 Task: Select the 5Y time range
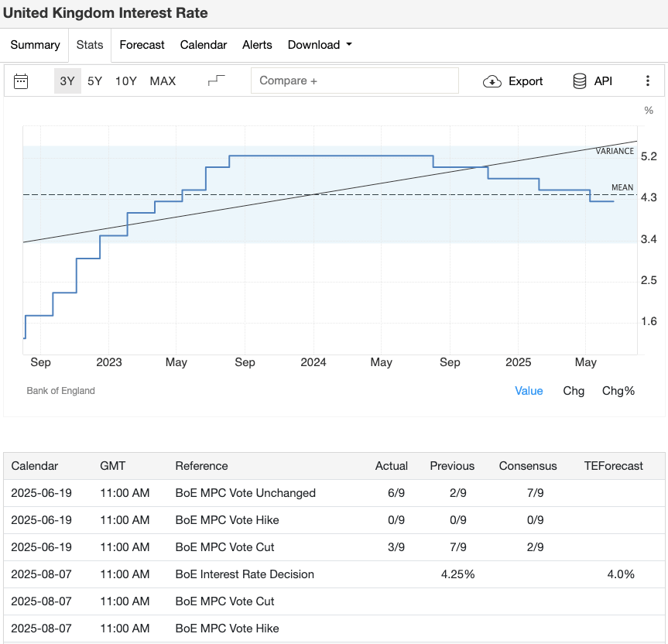coord(95,80)
